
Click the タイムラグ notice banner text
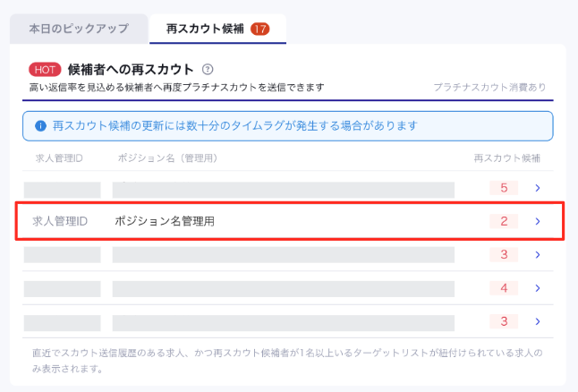pos(235,126)
